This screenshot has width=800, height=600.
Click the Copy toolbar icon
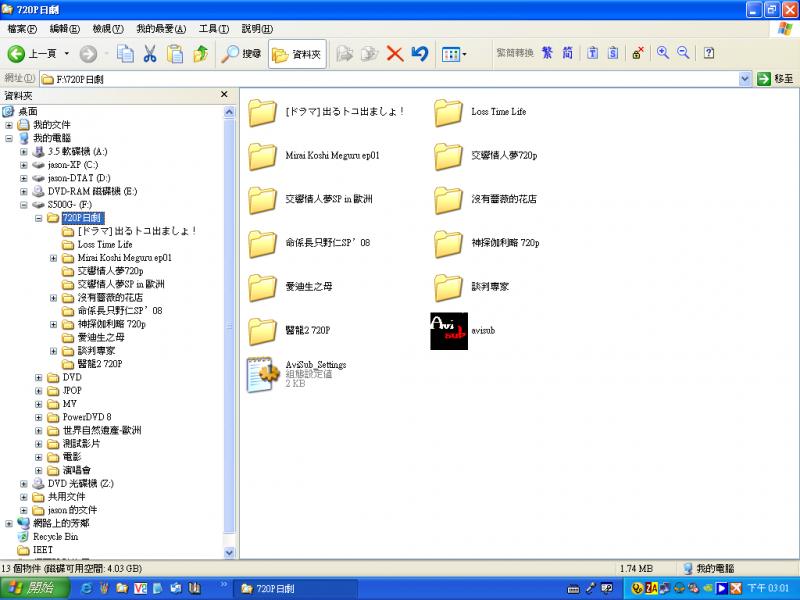125,54
